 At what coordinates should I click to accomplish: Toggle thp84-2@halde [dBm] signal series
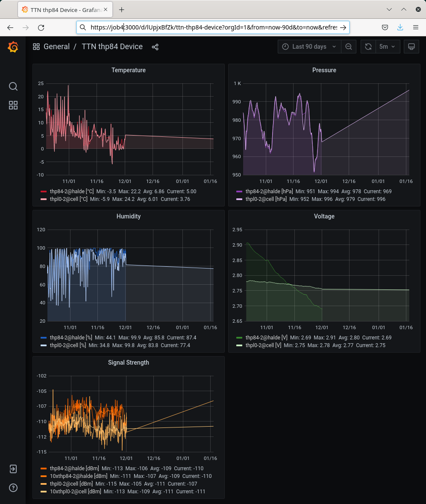(74, 469)
